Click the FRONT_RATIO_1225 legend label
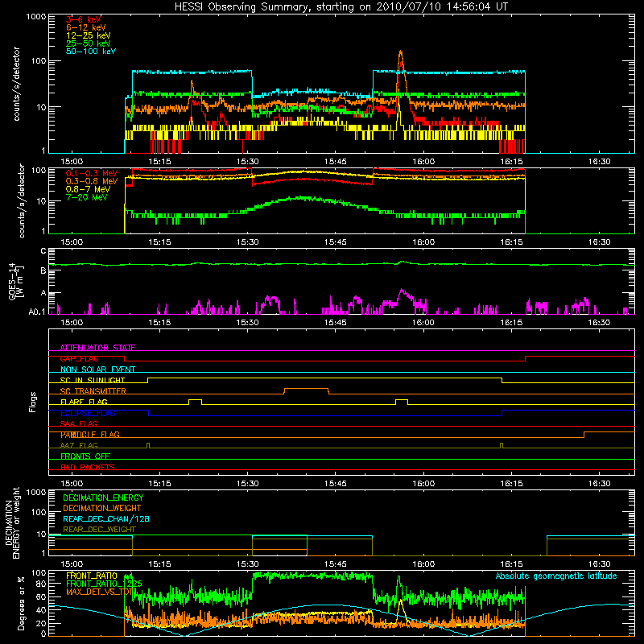644x644 pixels. (104, 584)
